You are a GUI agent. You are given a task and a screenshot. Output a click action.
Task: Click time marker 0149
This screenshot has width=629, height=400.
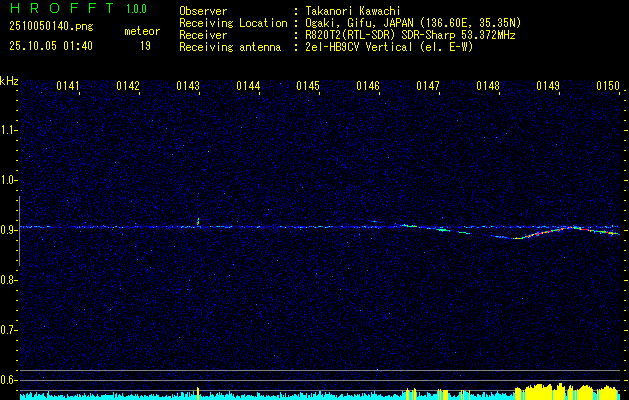tap(548, 86)
